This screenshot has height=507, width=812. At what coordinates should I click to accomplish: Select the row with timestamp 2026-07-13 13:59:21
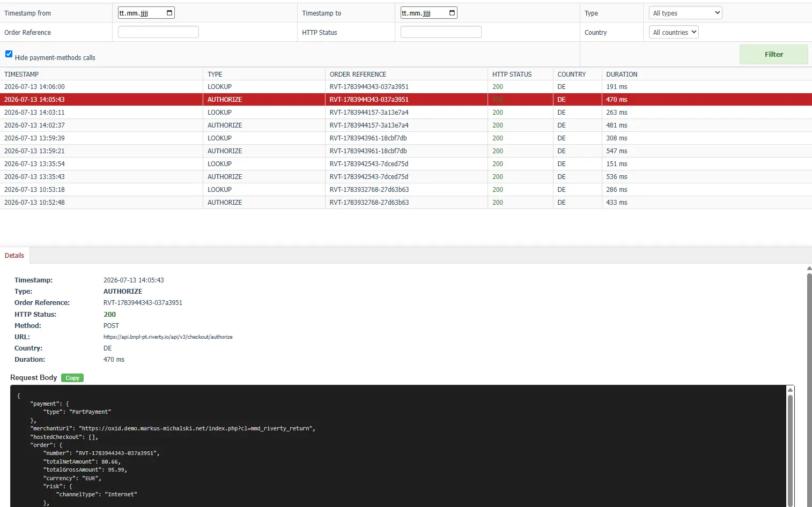pyautogui.click(x=406, y=151)
